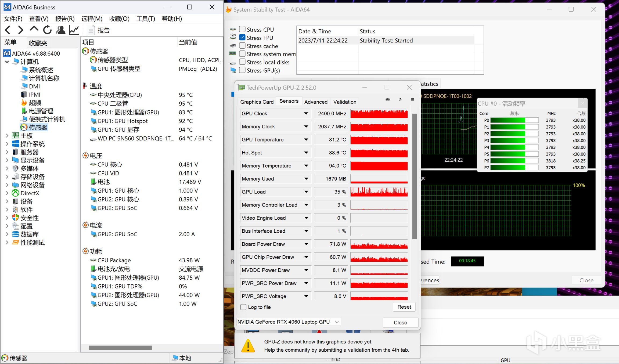Click the Reset button in GPU-Z

point(404,307)
